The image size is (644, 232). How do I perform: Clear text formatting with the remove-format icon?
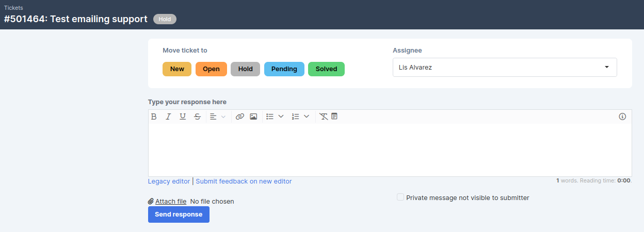click(324, 117)
